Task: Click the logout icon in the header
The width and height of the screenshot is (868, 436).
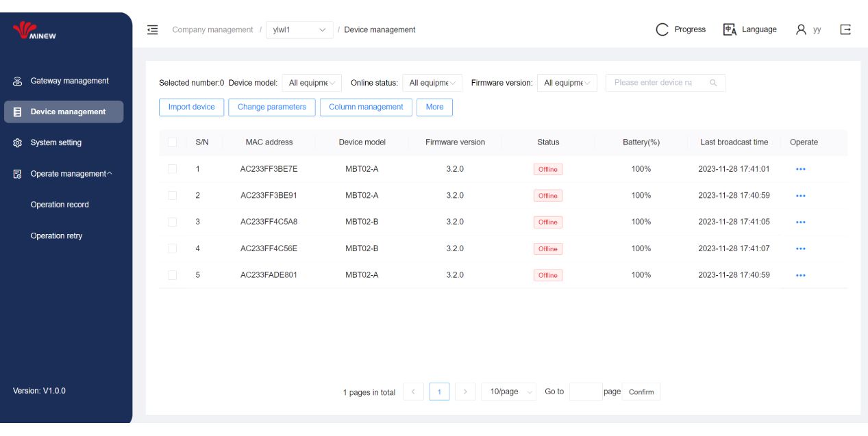Action: pyautogui.click(x=845, y=29)
